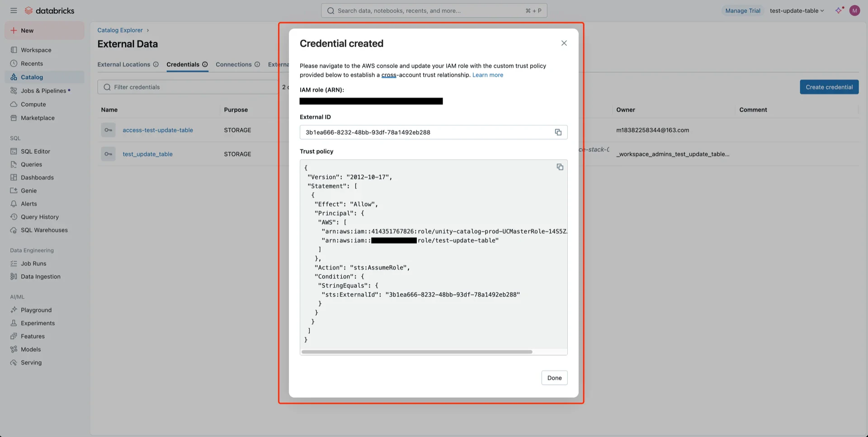Image resolution: width=868 pixels, height=437 pixels.
Task: Focus the global search box
Action: [x=434, y=10]
